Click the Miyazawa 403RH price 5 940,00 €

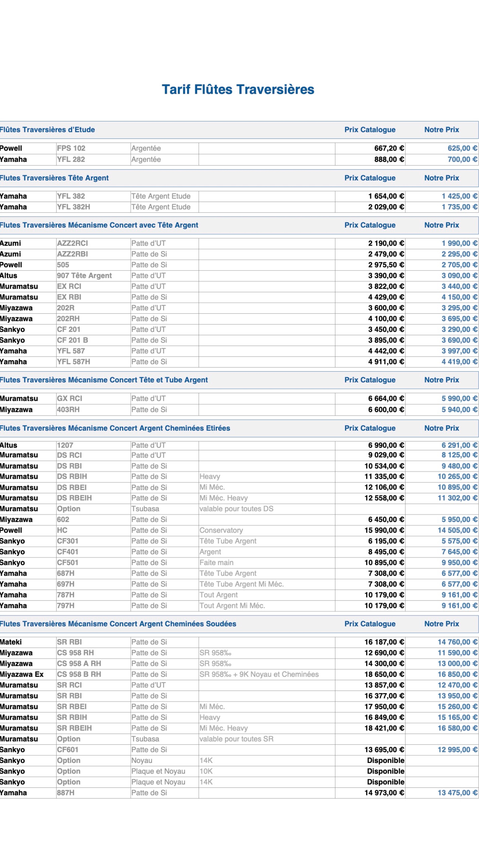tap(459, 410)
